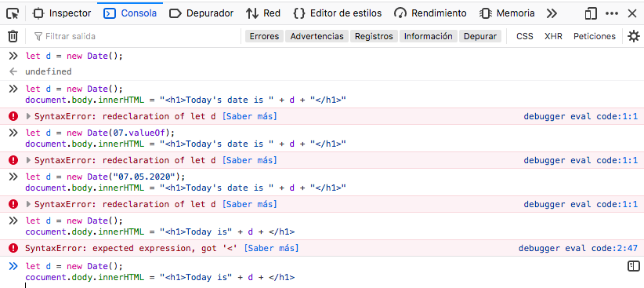Open console settings gear
Viewport: 644px width, 288px height.
pos(634,36)
